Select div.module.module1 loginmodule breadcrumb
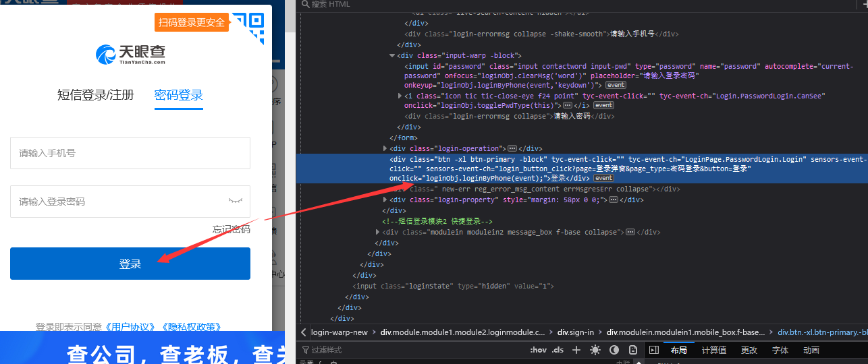 click(x=463, y=332)
